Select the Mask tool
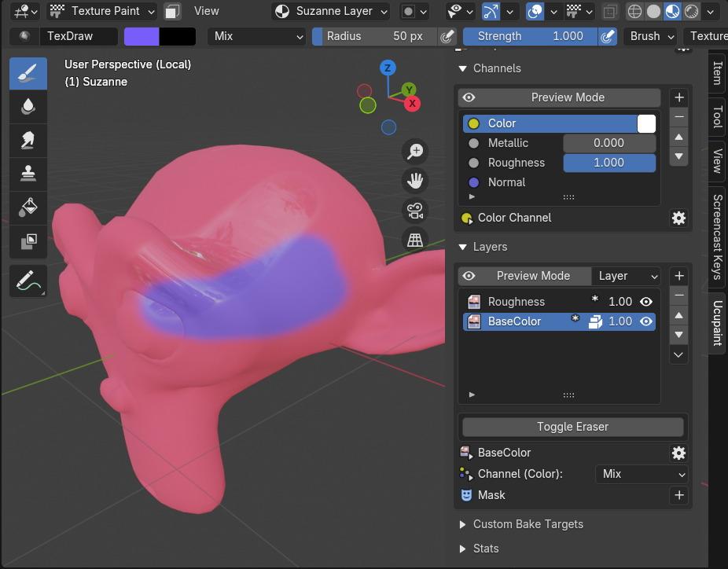 click(28, 241)
